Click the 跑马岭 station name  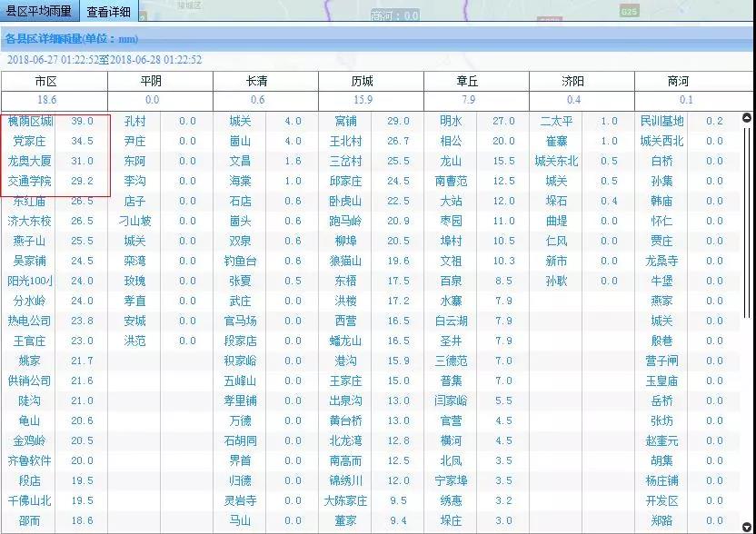pyautogui.click(x=345, y=222)
